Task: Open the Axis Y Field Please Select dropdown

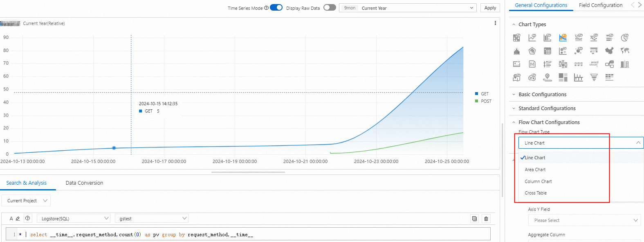Action: coord(585,220)
